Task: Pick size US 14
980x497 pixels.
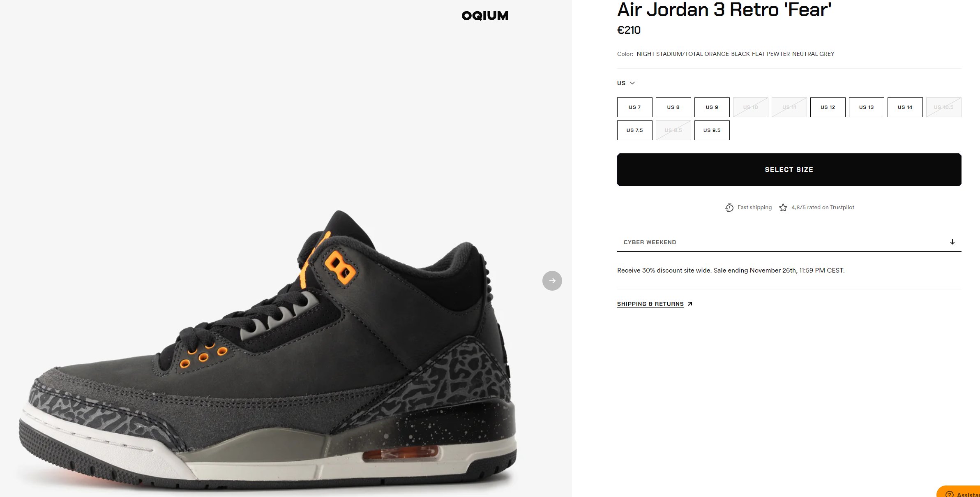Action: click(x=905, y=107)
